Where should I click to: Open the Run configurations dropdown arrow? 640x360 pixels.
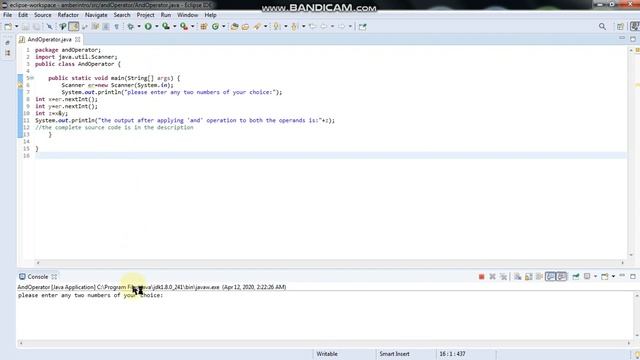(x=157, y=27)
